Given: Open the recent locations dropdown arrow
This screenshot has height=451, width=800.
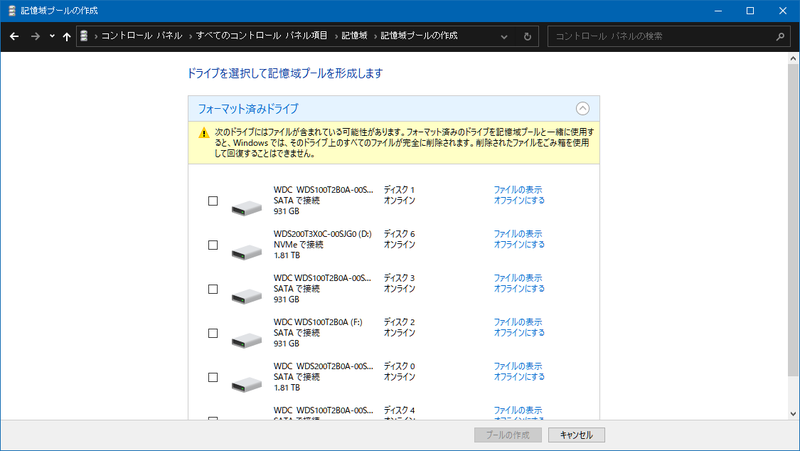Looking at the screenshot, I should 52,36.
